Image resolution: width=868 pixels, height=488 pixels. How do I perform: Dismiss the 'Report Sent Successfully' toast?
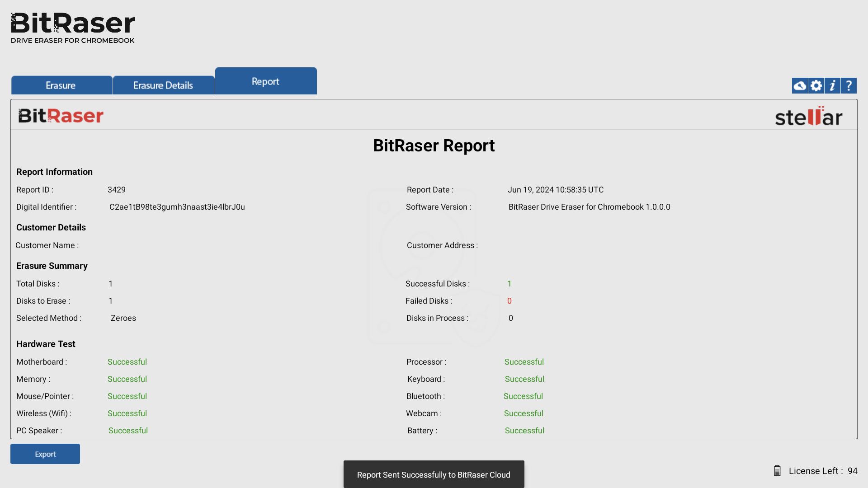[x=434, y=474]
